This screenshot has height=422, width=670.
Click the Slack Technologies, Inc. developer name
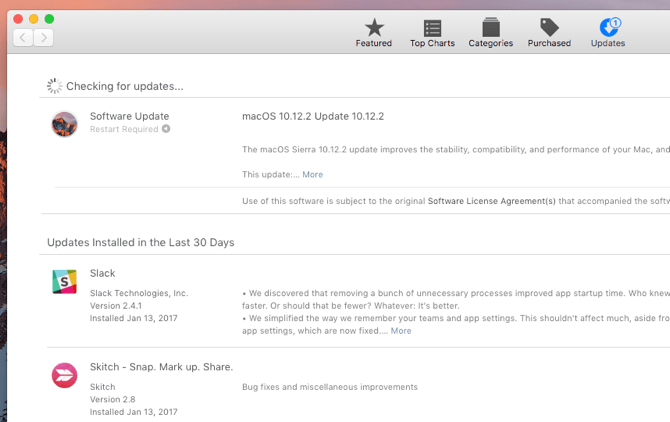click(x=138, y=293)
